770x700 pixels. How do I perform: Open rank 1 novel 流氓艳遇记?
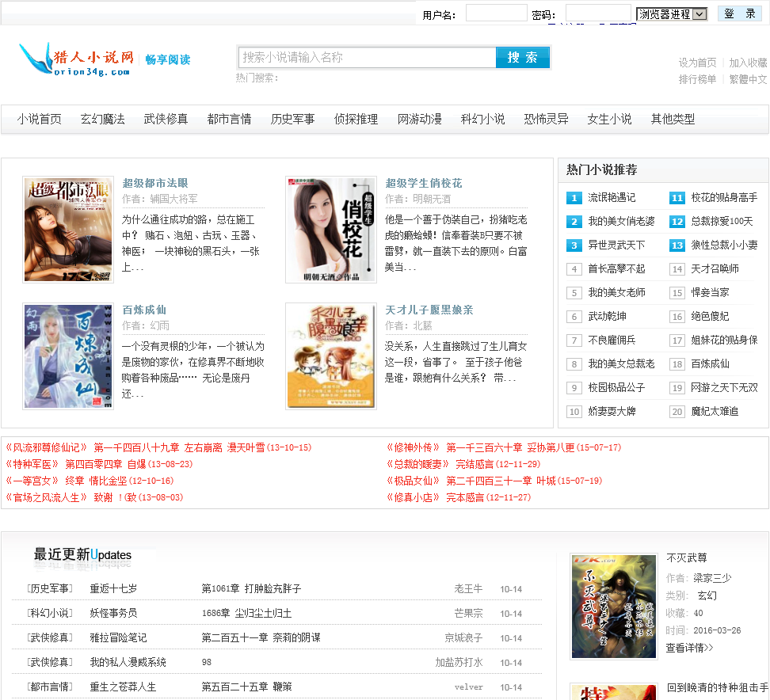(612, 198)
